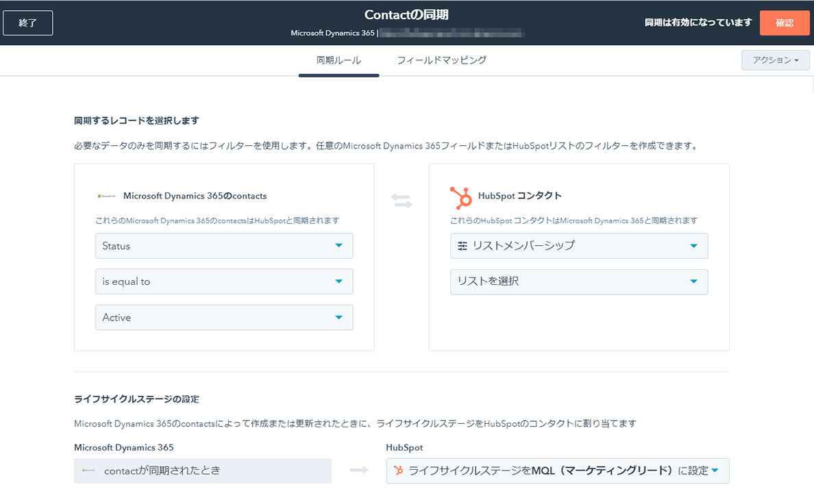The height and width of the screenshot is (504, 814).
Task: Click the ライフサイクルステージの設定 heading
Action: (136, 399)
